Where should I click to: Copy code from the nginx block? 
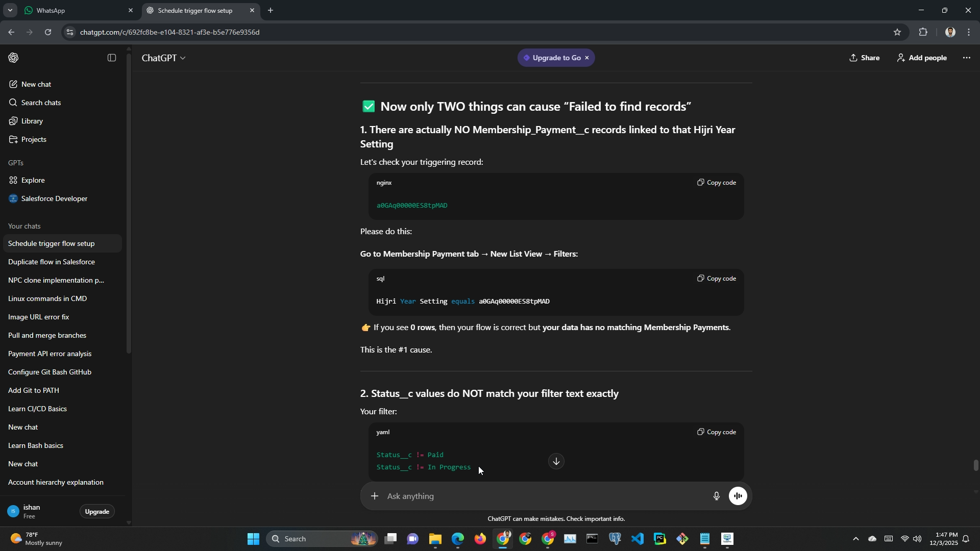coord(717,183)
